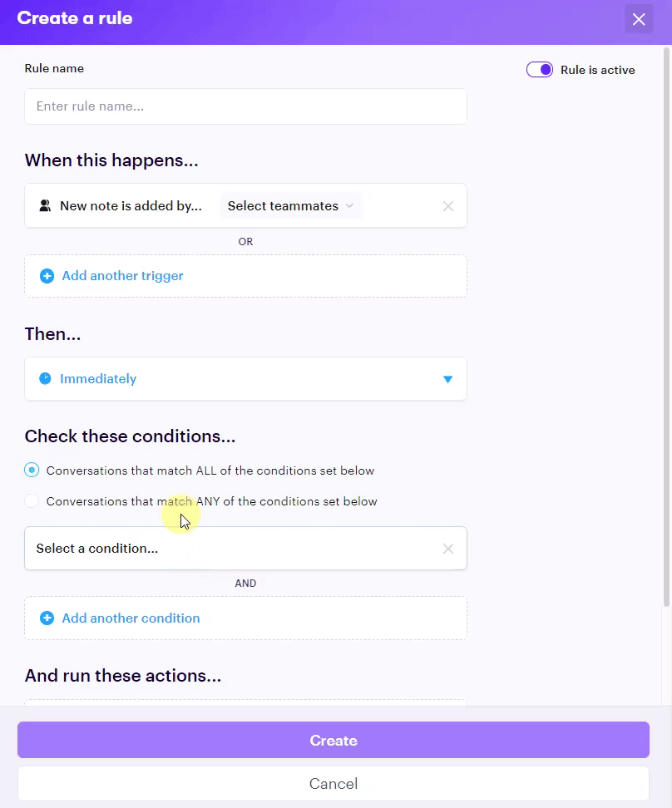Select match ALL conditions radio button
Image resolution: width=672 pixels, height=808 pixels.
[32, 471]
